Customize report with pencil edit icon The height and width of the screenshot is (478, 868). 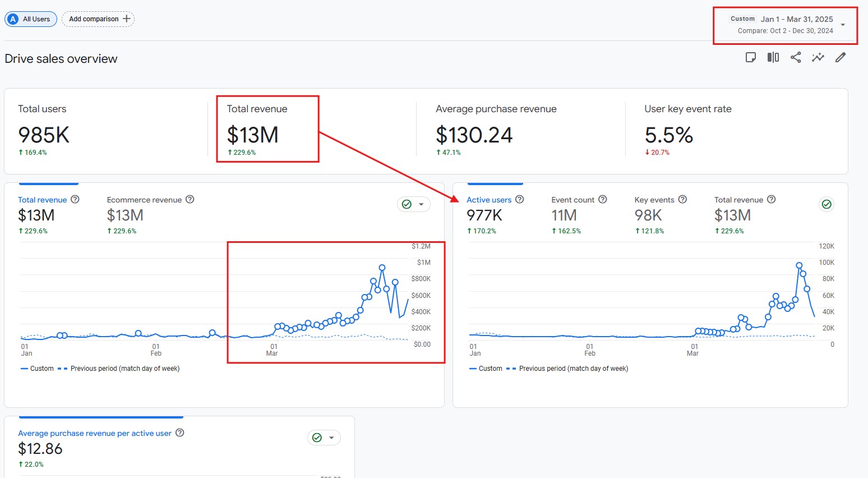coord(841,57)
